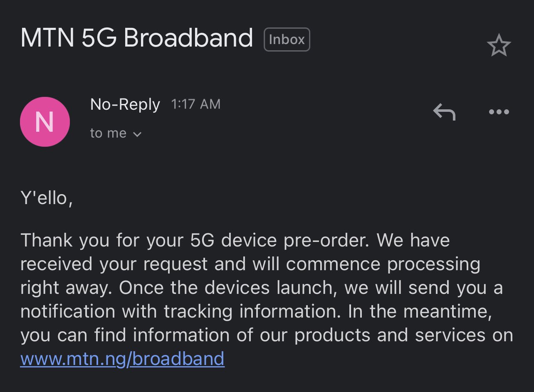
Task: Open more email actions via ellipsis icon
Action: coord(499,111)
